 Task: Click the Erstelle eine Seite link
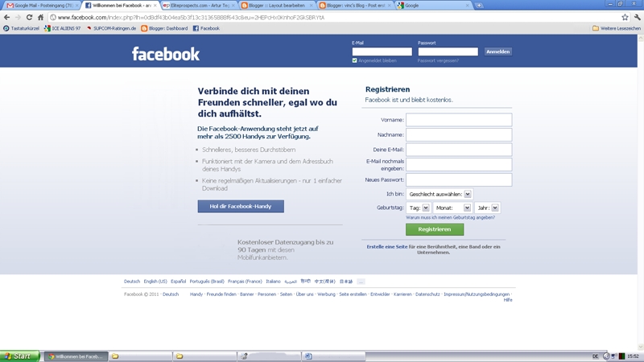(387, 247)
